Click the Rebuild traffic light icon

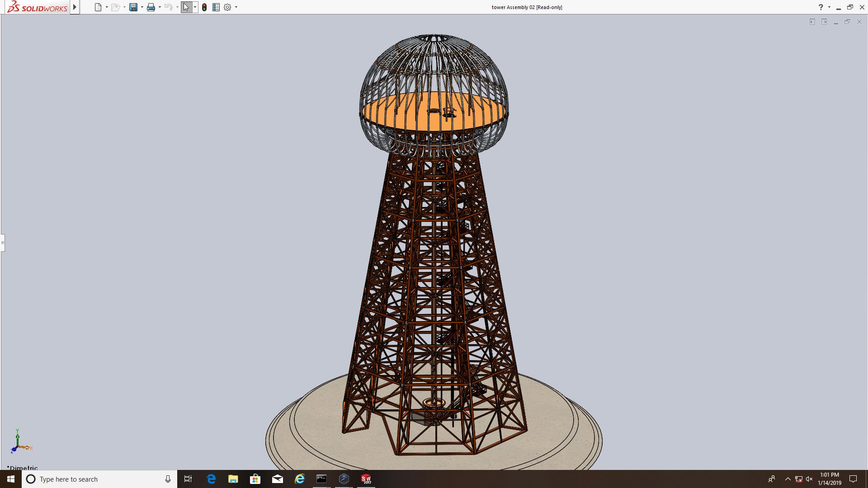point(204,7)
